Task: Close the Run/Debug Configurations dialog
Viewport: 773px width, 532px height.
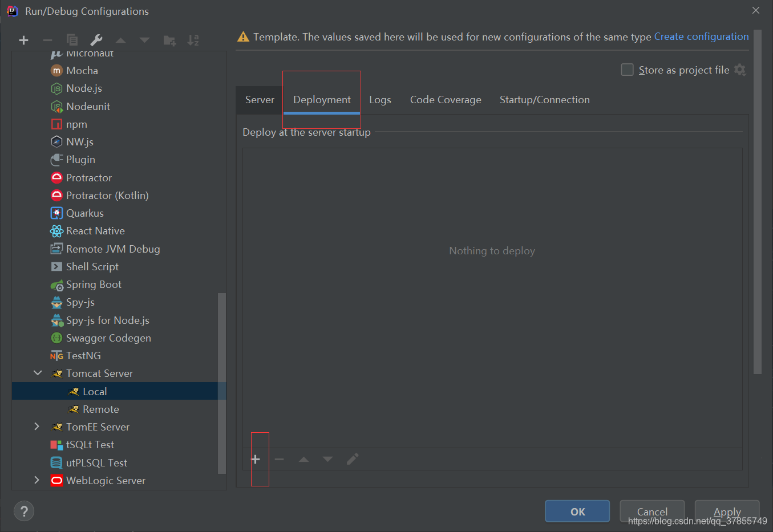Action: [755, 10]
